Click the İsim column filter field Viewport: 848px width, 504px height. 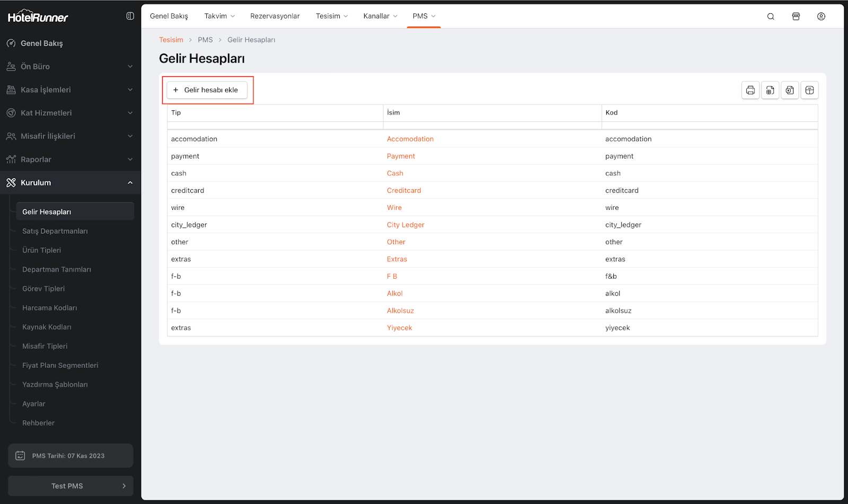(492, 126)
